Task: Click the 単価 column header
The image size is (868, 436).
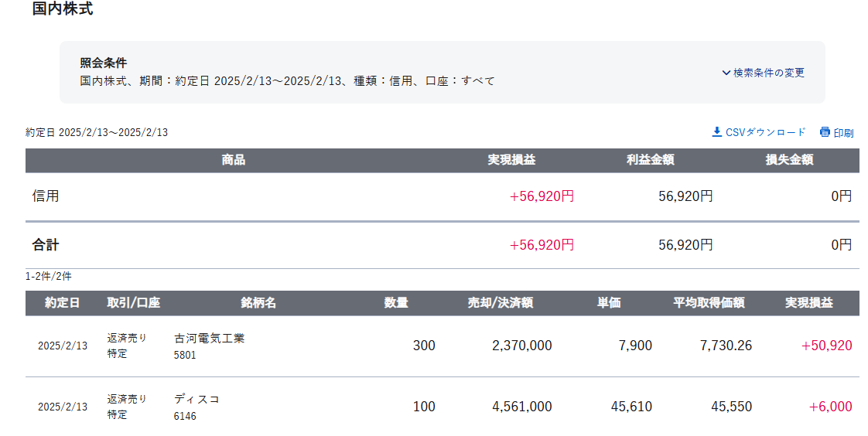Action: point(608,303)
